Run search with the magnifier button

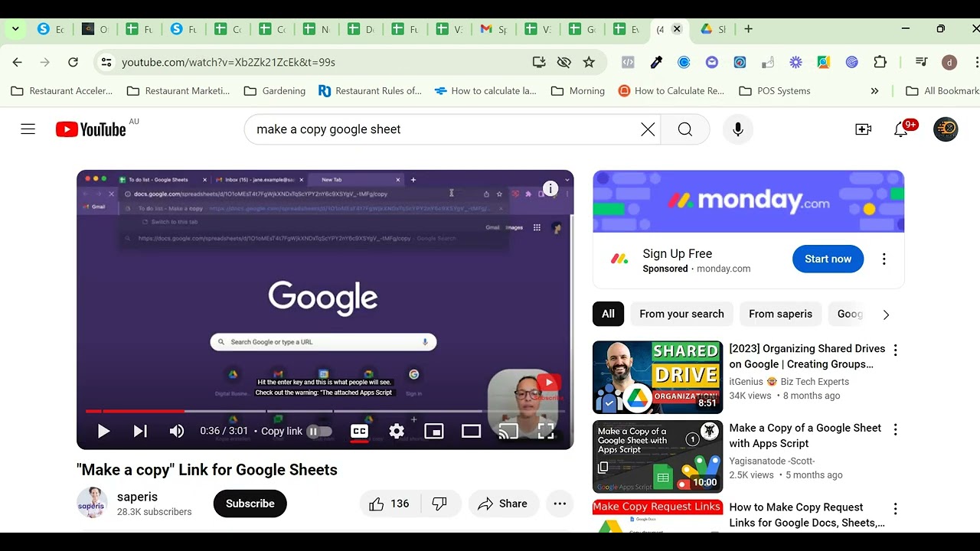(x=685, y=129)
